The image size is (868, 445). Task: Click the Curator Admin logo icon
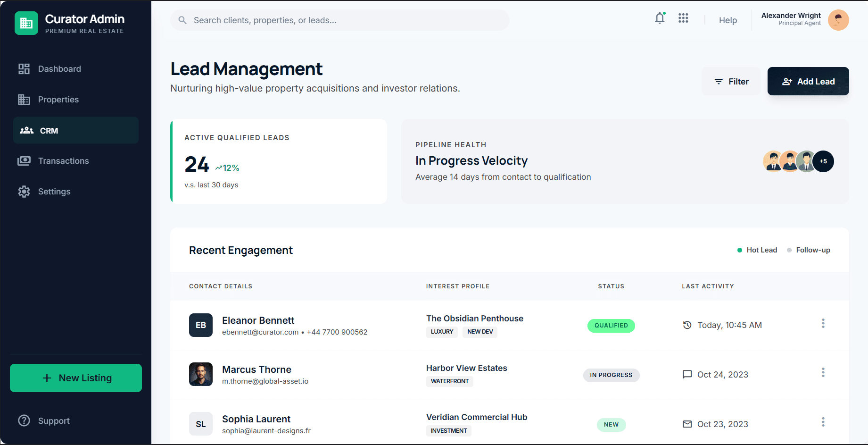pos(26,23)
